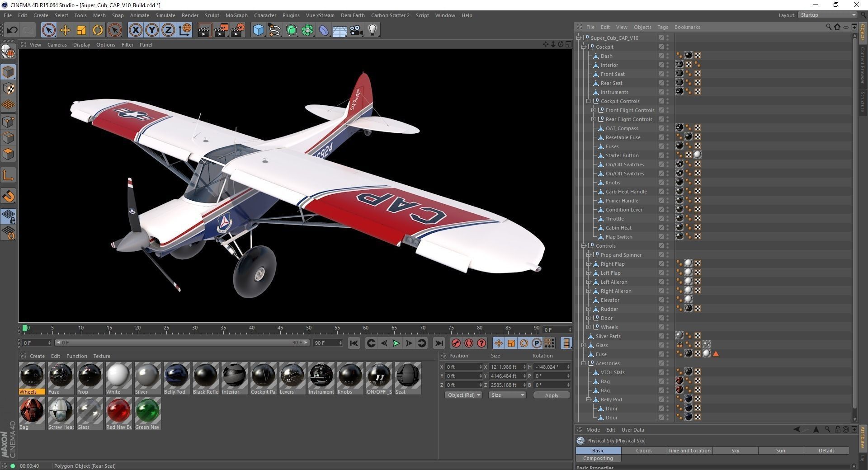This screenshot has height=470, width=868.
Task: Open the MoGraph menu
Action: point(236,15)
